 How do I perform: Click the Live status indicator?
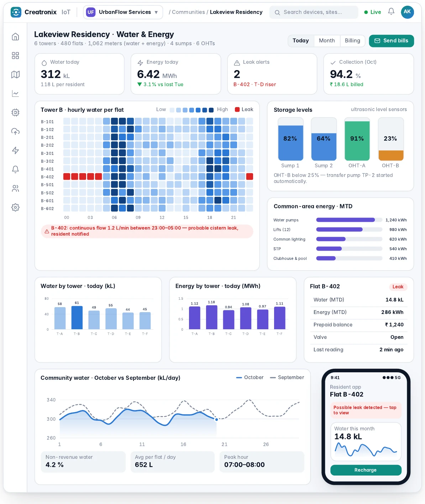pyautogui.click(x=373, y=12)
